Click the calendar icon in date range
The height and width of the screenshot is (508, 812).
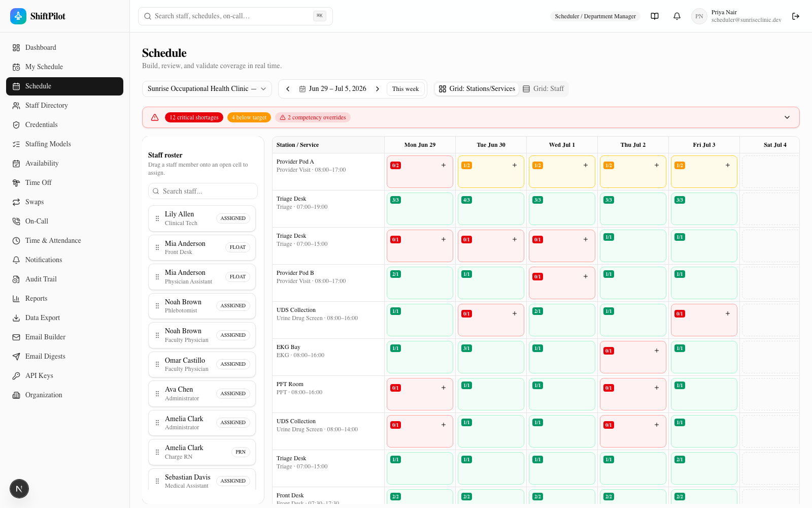302,89
